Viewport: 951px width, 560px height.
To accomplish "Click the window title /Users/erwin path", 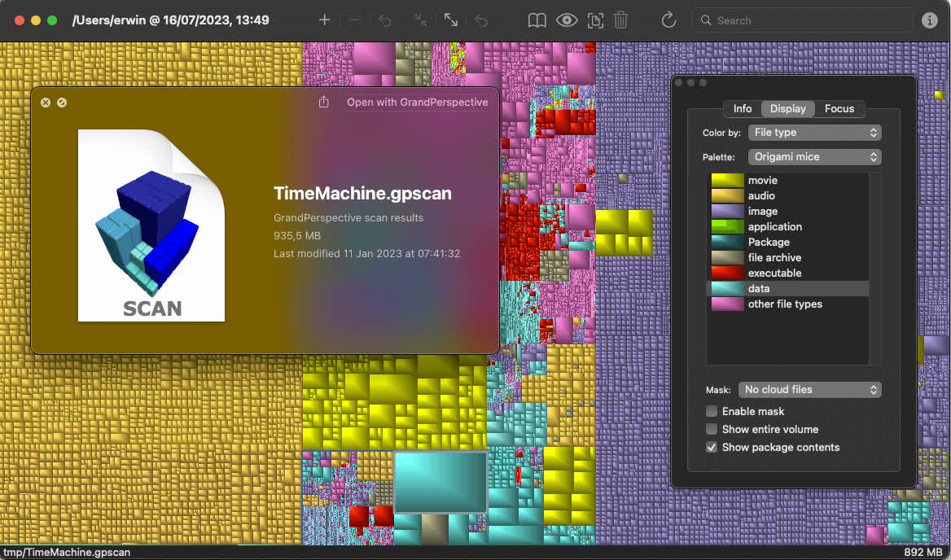I will click(170, 20).
